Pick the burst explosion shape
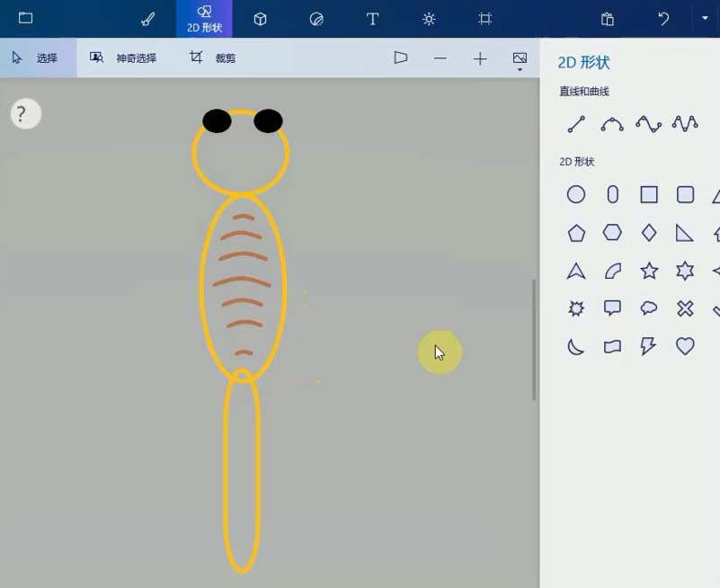Screen dimensions: 720x588 tap(576, 308)
